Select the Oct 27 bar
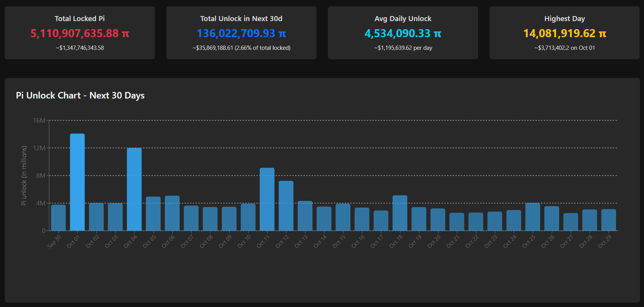The height and width of the screenshot is (307, 644). tap(570, 222)
